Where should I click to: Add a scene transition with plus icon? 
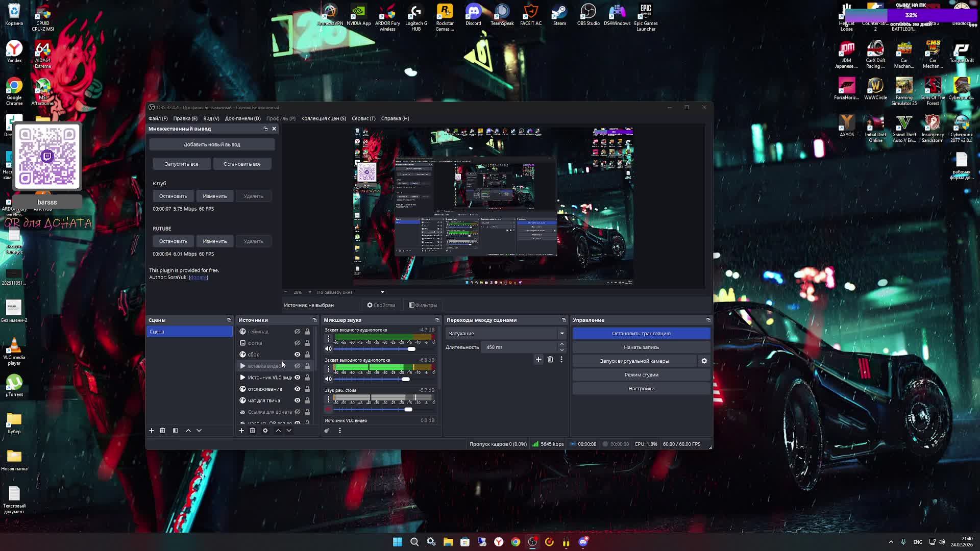pyautogui.click(x=538, y=360)
